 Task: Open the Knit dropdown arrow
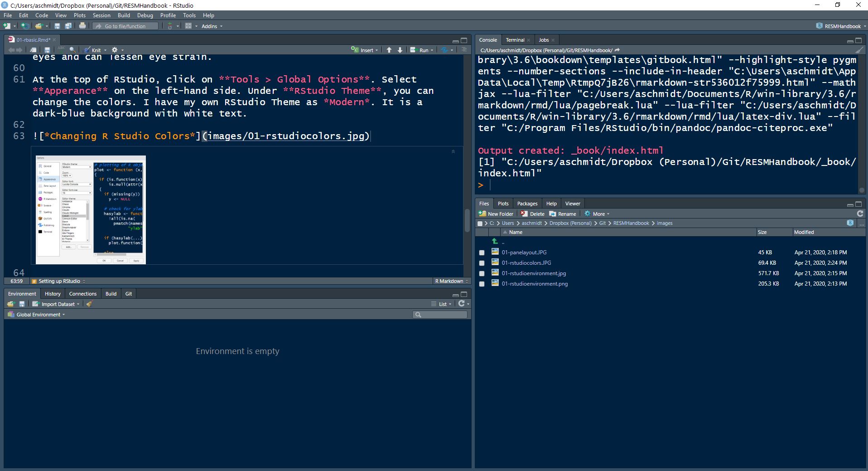pyautogui.click(x=105, y=50)
